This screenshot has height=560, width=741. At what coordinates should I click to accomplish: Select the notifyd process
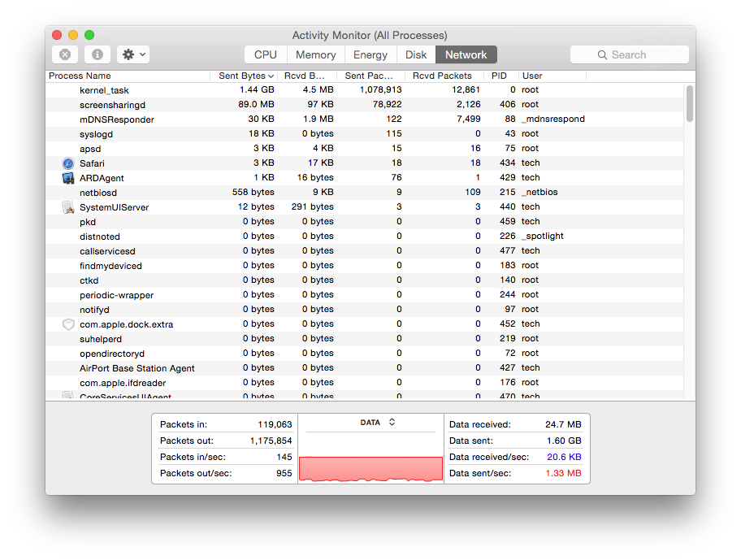(94, 310)
